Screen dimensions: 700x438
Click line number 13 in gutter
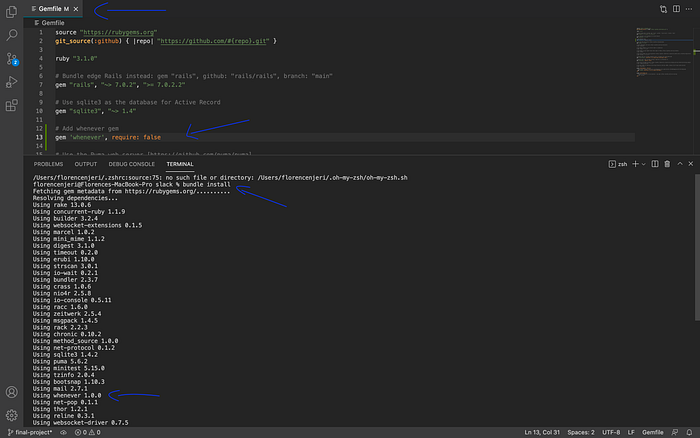[x=40, y=137]
